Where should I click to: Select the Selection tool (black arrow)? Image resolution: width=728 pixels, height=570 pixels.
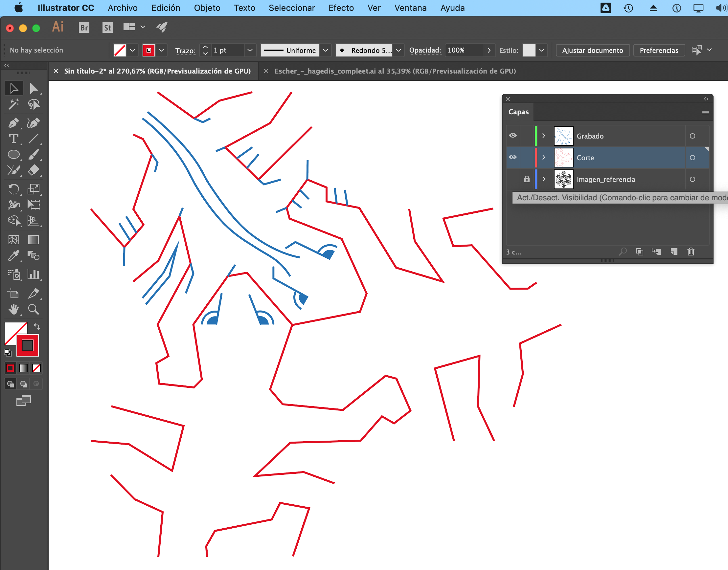pos(14,88)
